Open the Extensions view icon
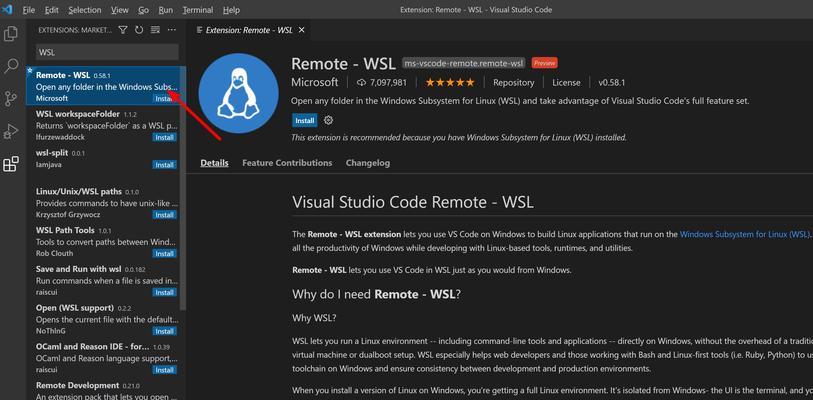This screenshot has width=813, height=400. tap(10, 164)
